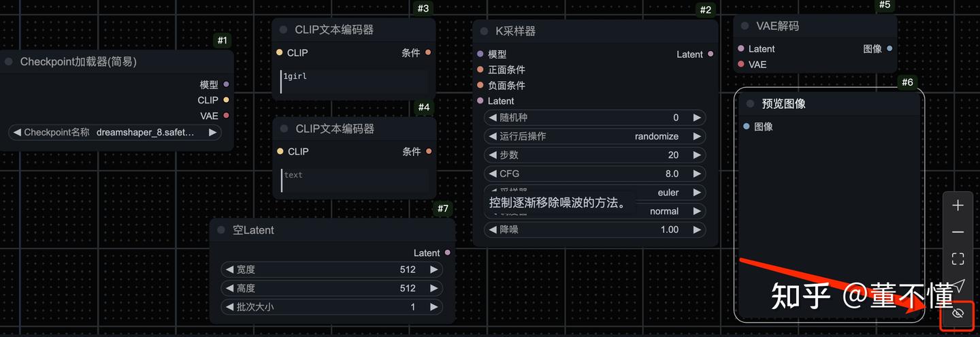Collapse the VAE解码 node using its dot
Screen dimensions: 980x337
[745, 26]
